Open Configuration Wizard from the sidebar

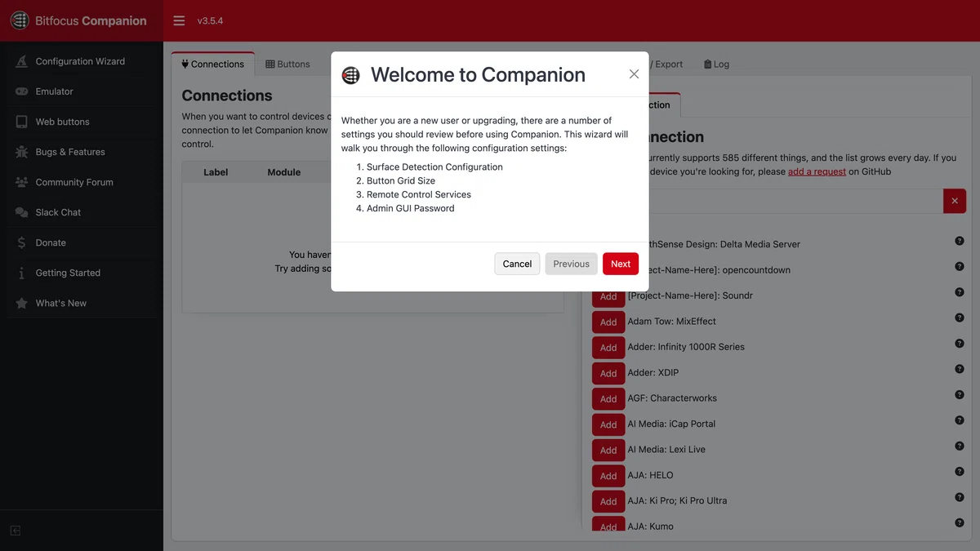pos(82,61)
